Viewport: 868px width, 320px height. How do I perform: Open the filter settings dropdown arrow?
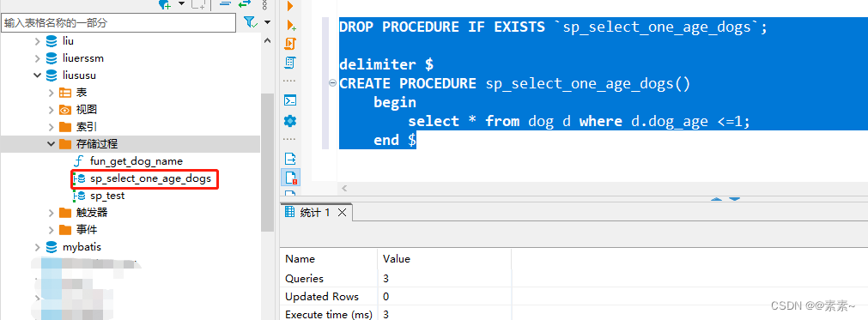tap(267, 22)
